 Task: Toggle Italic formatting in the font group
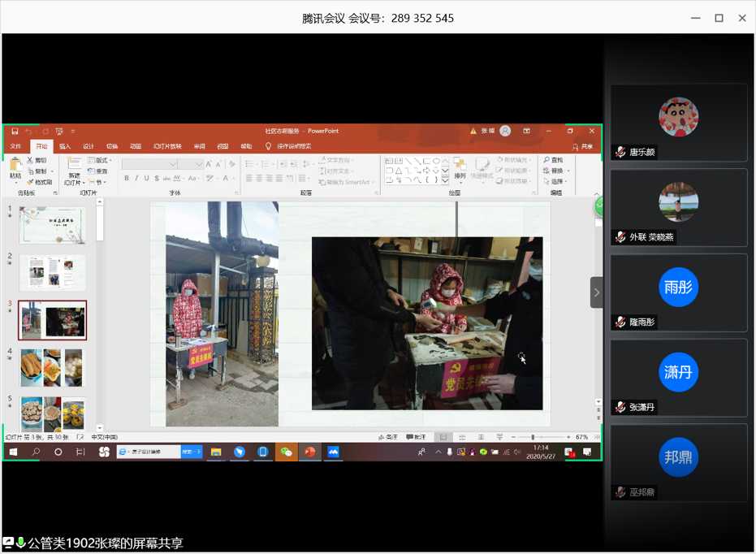click(136, 179)
